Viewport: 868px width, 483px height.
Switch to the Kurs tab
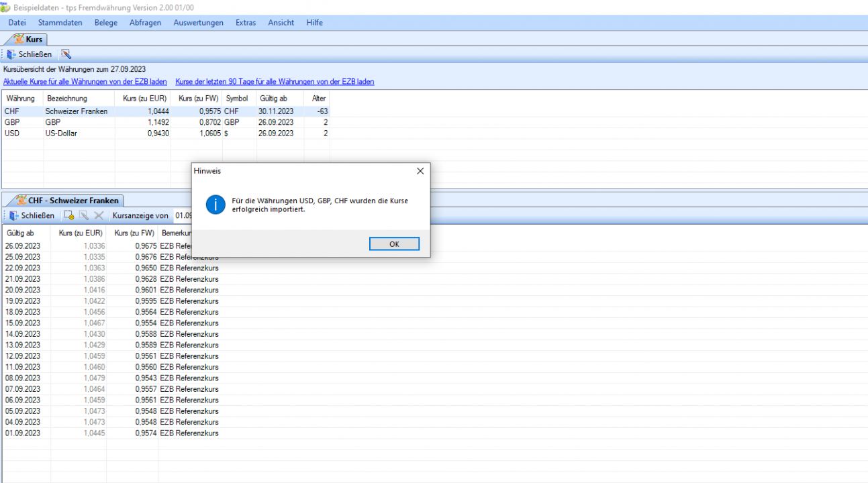click(28, 40)
